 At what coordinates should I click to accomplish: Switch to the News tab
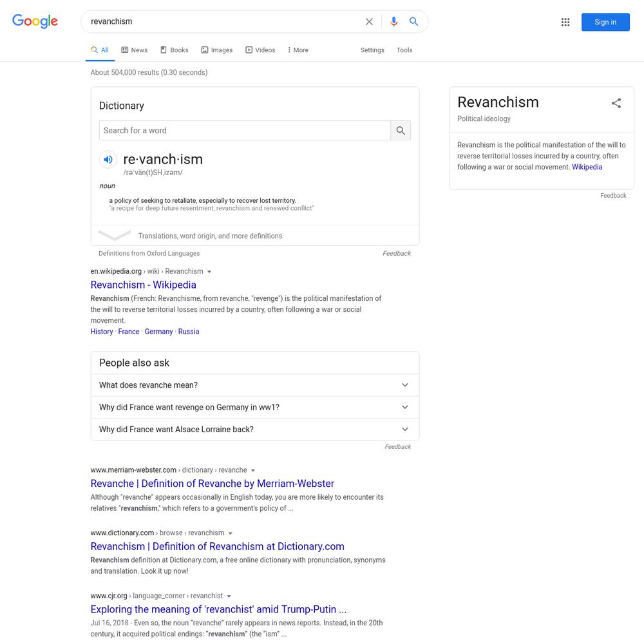135,50
